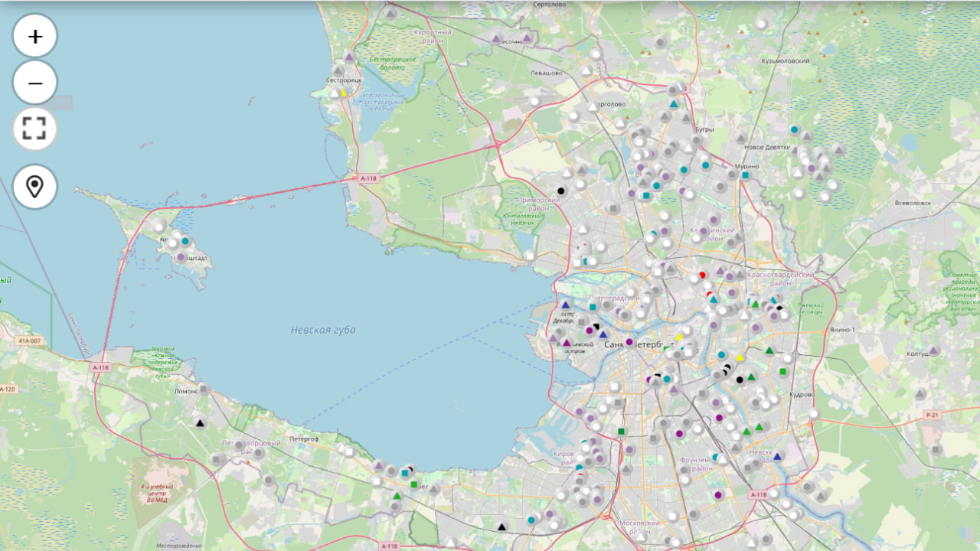Viewport: 980px width, 551px height.
Task: Select teal circle marker in Кронштадт
Action: [185, 241]
